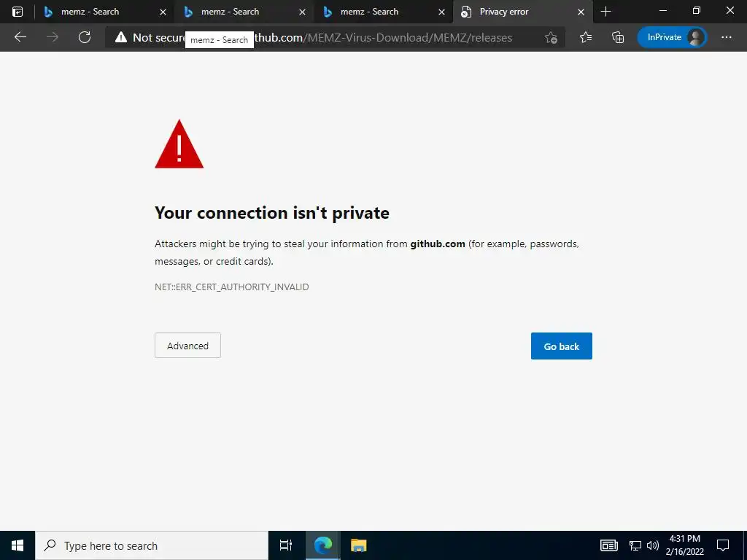Close the Privacy error tab
The width and height of the screenshot is (747, 560).
point(581,12)
